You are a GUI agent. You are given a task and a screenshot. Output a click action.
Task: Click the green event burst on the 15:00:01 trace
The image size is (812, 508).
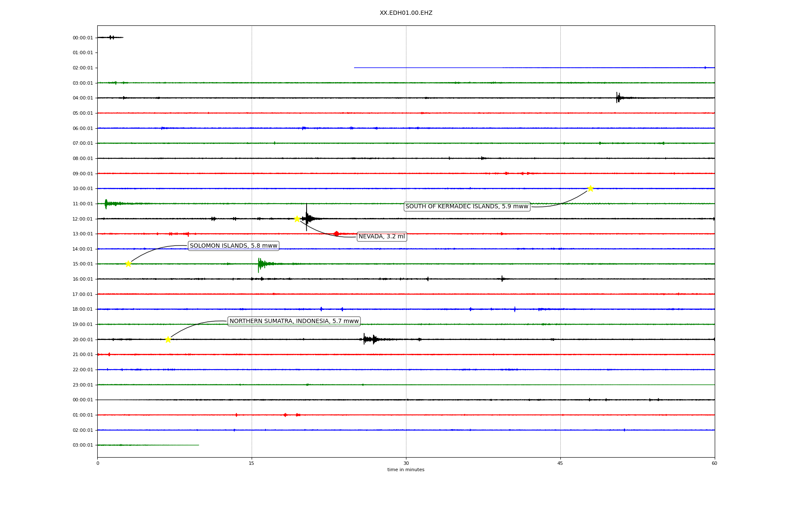coord(261,264)
